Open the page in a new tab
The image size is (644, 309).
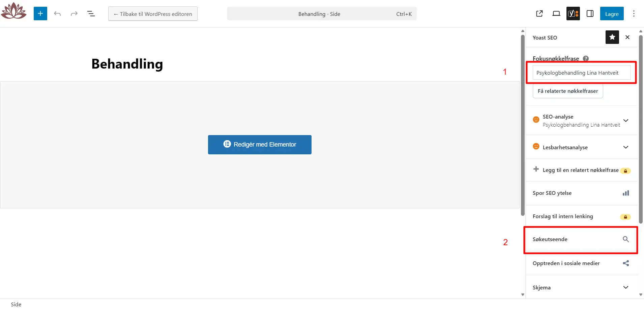point(539,14)
